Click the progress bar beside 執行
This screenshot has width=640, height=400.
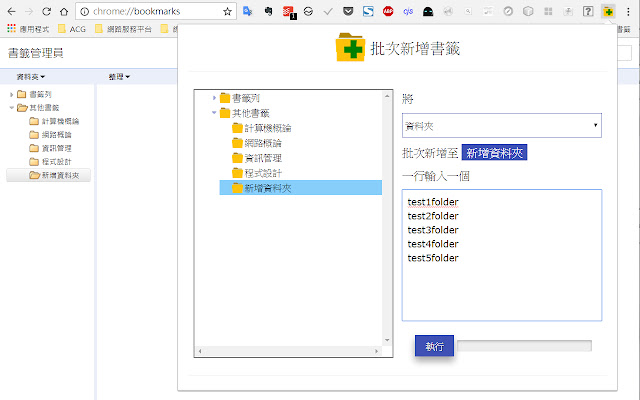(524, 346)
